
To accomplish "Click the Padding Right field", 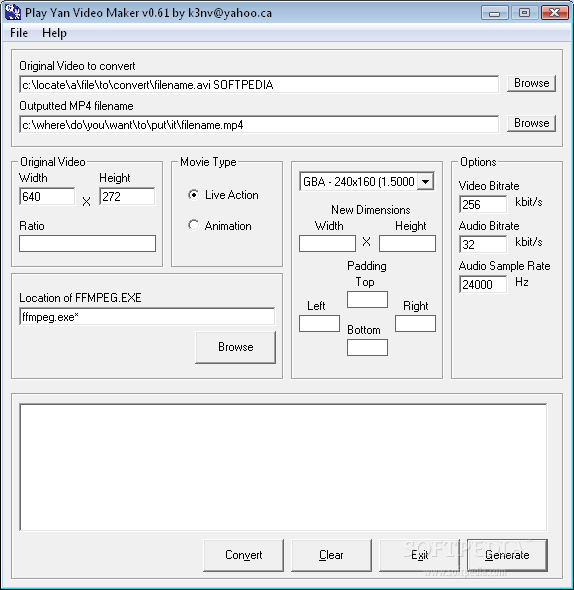I will [416, 324].
